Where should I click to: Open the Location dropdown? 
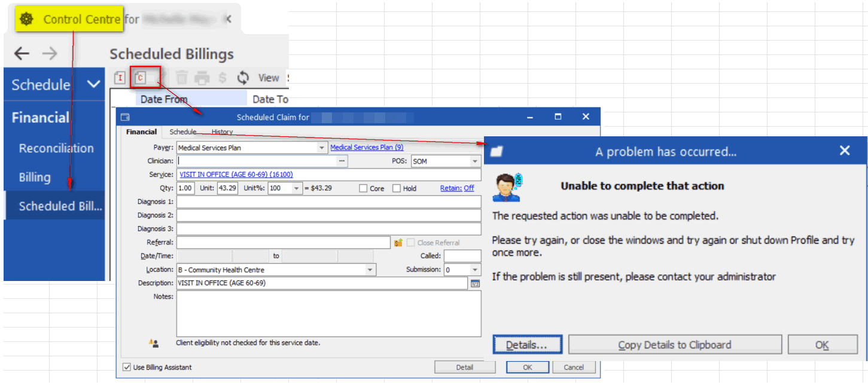click(x=371, y=270)
